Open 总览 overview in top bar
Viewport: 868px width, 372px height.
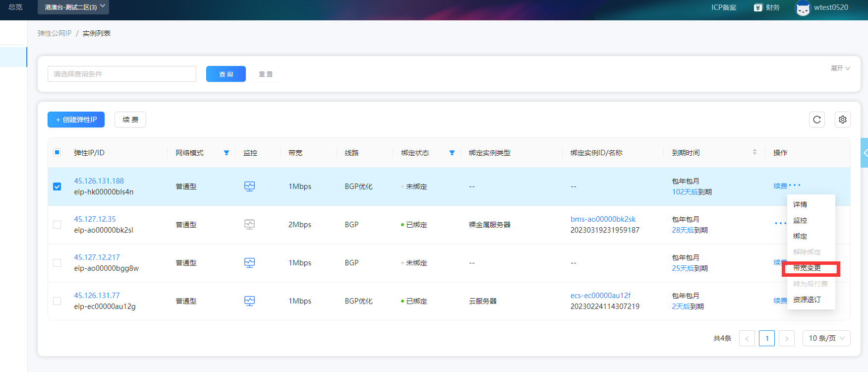pyautogui.click(x=15, y=7)
